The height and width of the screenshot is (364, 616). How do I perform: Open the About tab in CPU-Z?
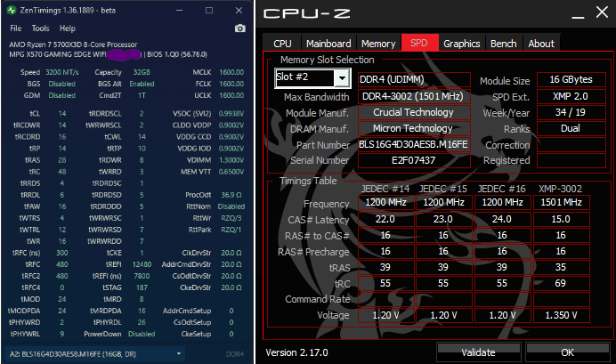click(x=541, y=44)
